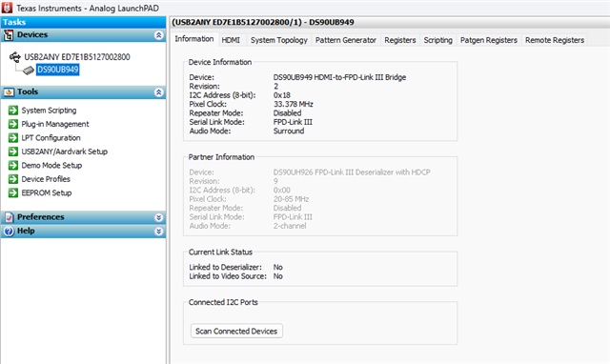Image resolution: width=610 pixels, height=364 pixels.
Task: Open Device Profiles tool
Action: 46,179
